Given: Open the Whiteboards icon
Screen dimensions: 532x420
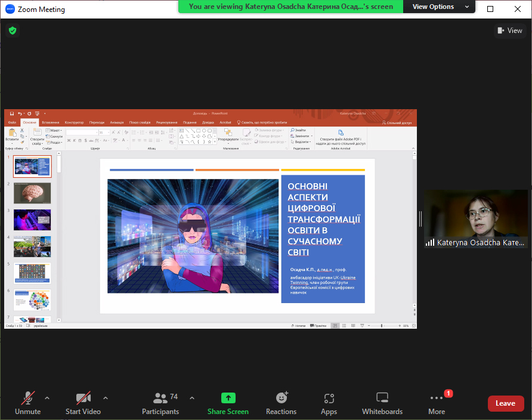Looking at the screenshot, I should tap(382, 398).
